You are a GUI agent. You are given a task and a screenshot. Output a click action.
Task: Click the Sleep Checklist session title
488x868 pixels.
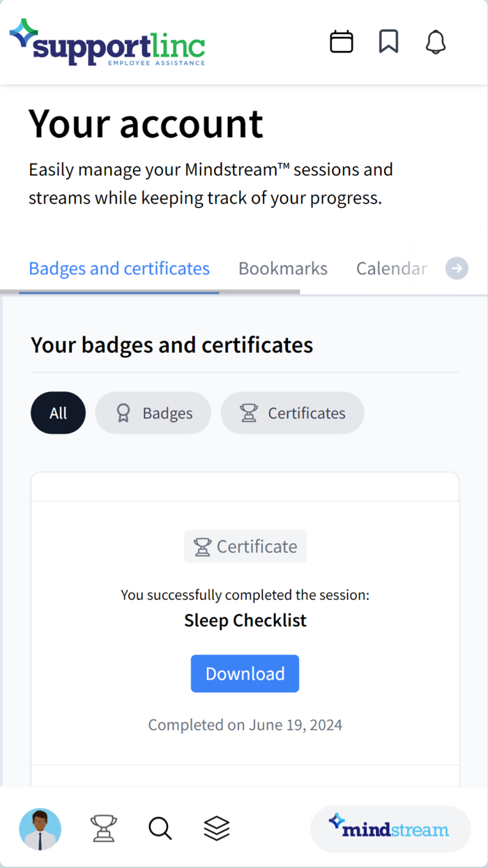[245, 620]
